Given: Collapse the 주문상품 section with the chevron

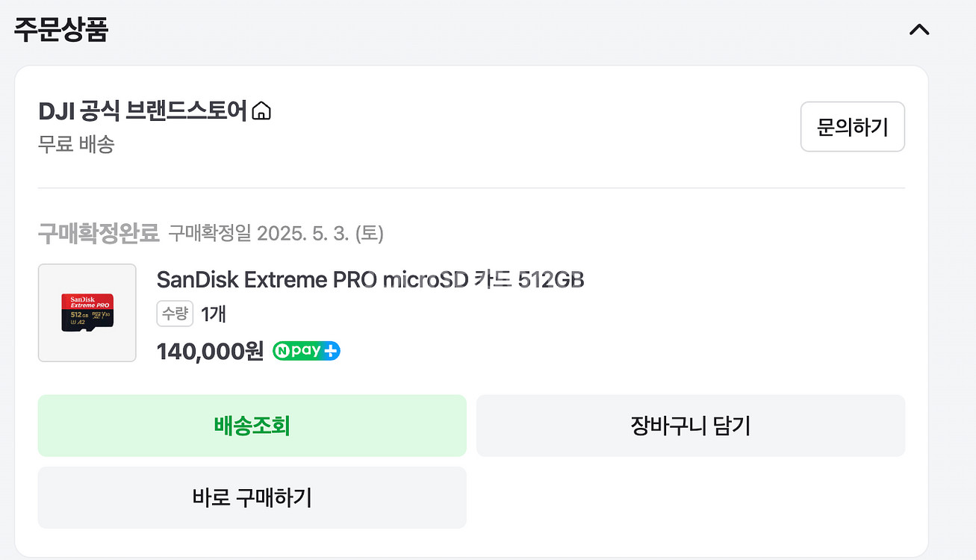Looking at the screenshot, I should (x=919, y=30).
